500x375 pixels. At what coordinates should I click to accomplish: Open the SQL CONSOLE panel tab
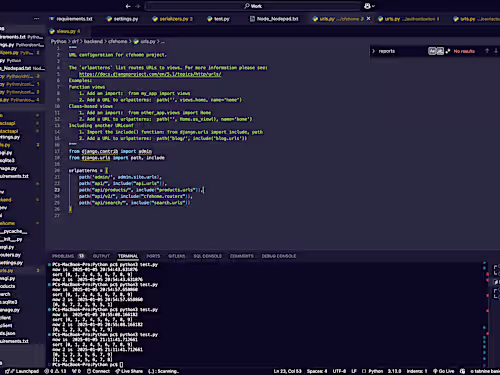[x=208, y=256]
